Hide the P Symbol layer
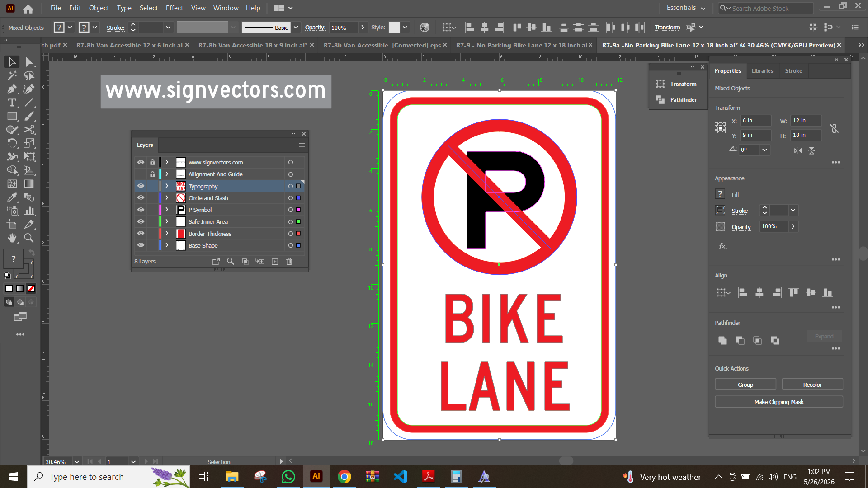The height and width of the screenshot is (488, 868). pyautogui.click(x=141, y=210)
